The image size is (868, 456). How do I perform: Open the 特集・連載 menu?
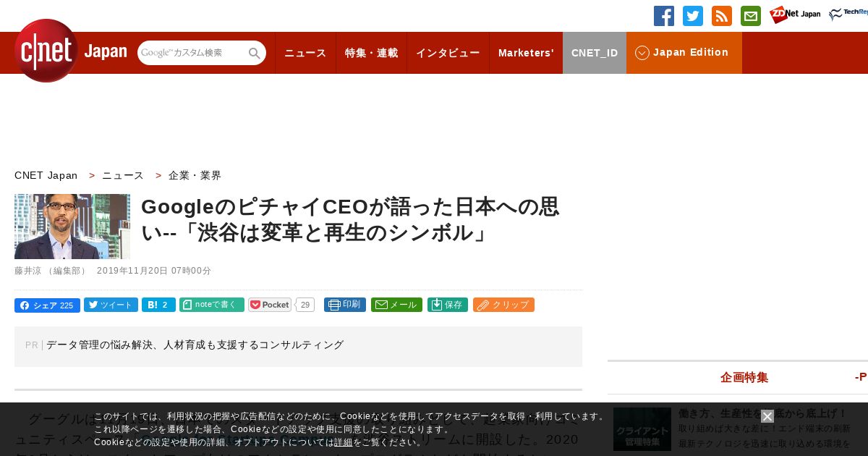(371, 53)
